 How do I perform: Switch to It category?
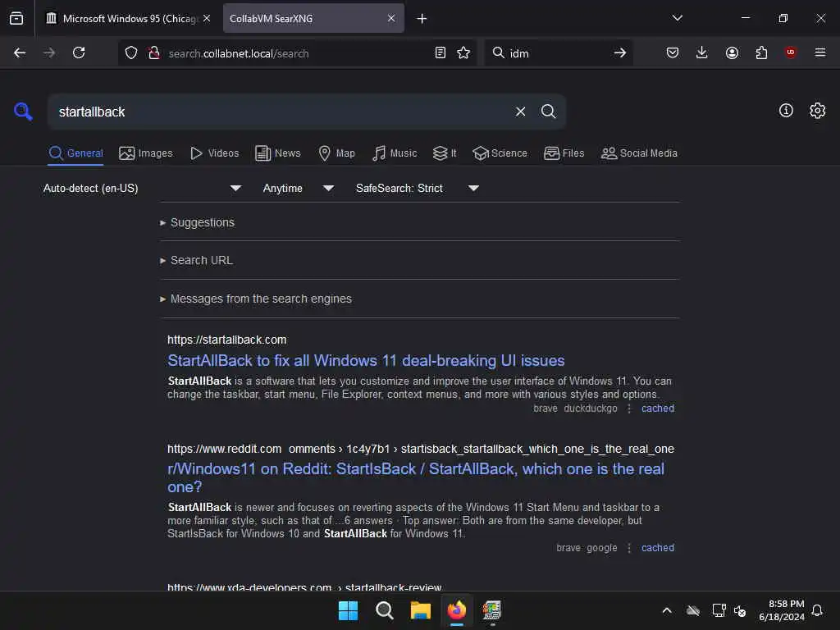pos(445,153)
